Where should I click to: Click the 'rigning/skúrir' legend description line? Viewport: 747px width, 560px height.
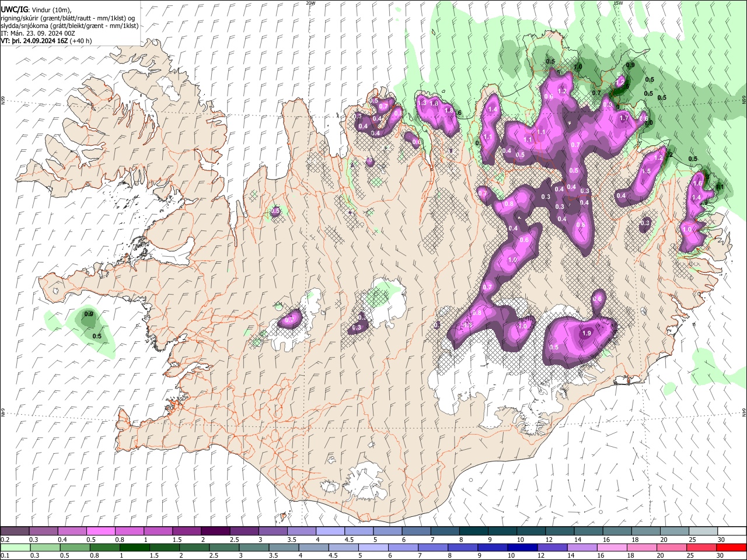(x=68, y=17)
